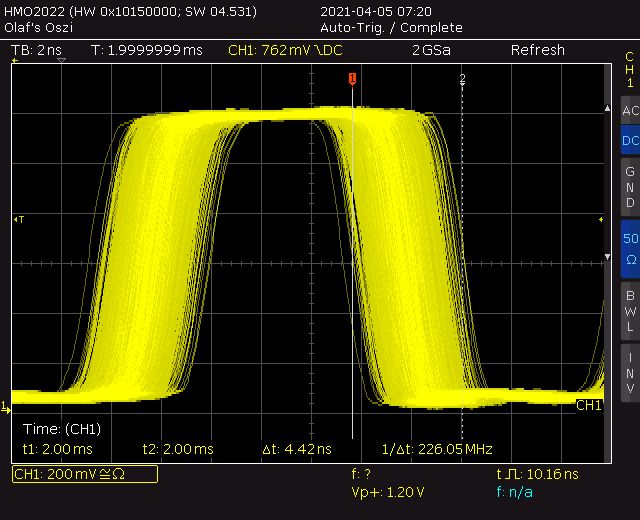Click the CH1 762 mV trigger readout
This screenshot has height=520, width=640.
tap(285, 50)
